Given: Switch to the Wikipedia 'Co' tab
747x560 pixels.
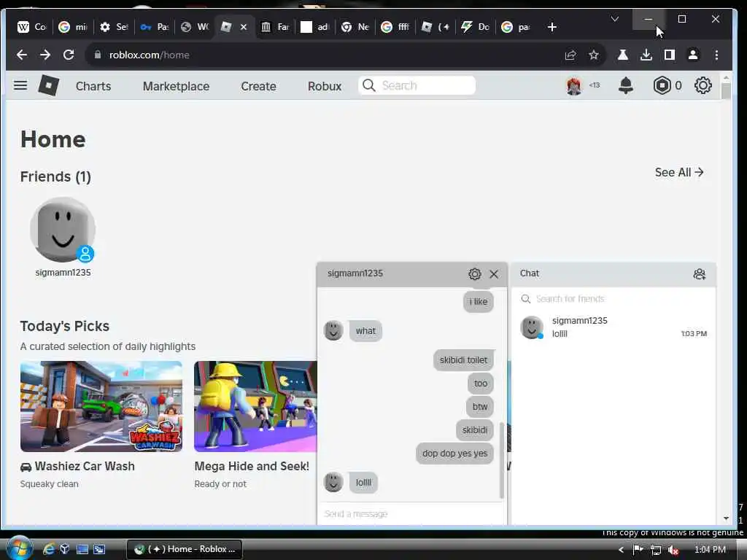Looking at the screenshot, I should pos(31,27).
